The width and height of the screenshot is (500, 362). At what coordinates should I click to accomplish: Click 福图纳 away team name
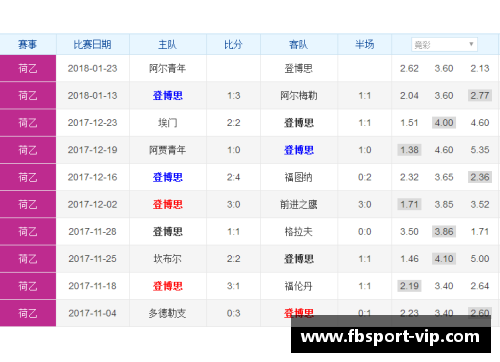[299, 177]
